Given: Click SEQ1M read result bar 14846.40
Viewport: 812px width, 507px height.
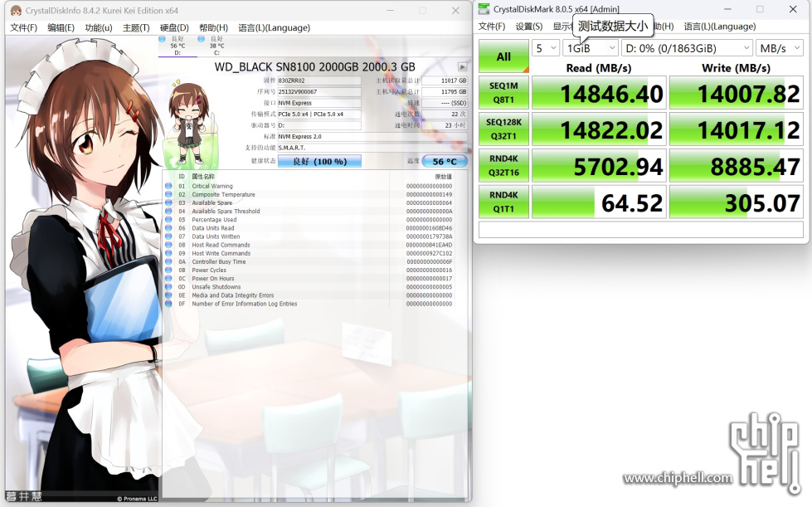Looking at the screenshot, I should tap(599, 93).
